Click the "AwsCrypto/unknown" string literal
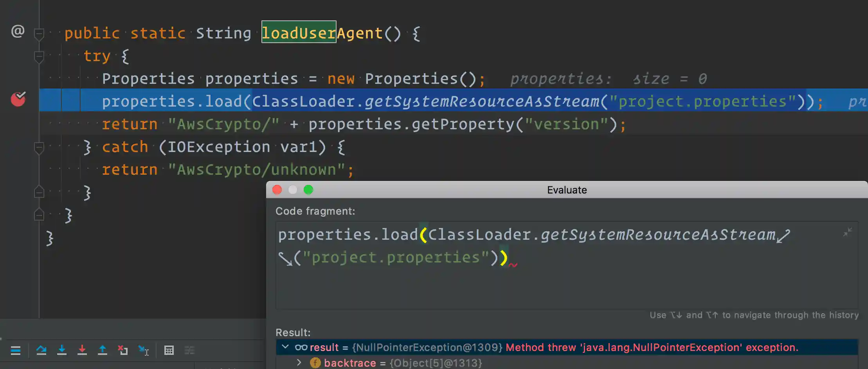The width and height of the screenshot is (868, 369). [256, 170]
